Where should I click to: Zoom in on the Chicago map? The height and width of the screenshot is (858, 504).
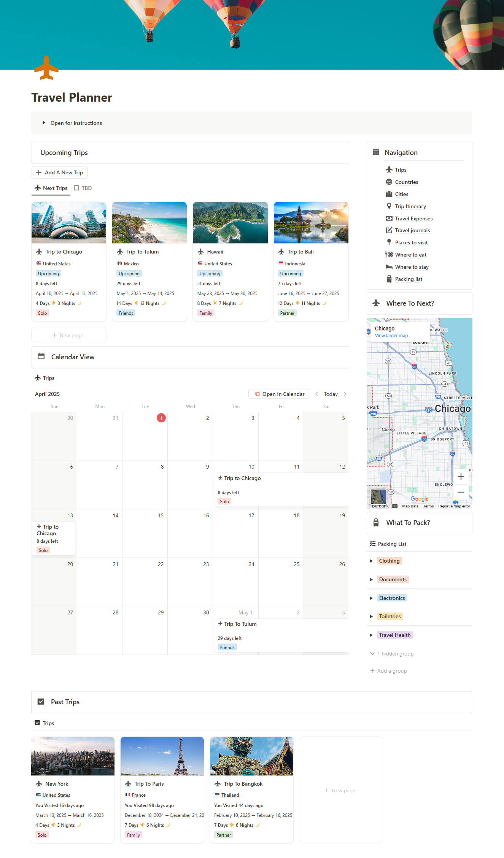(461, 477)
